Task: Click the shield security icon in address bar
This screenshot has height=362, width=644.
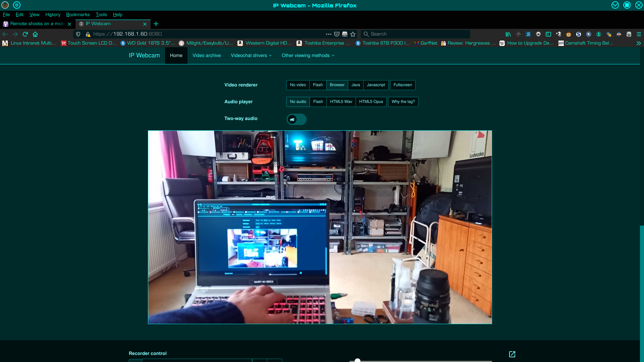Action: click(x=78, y=34)
